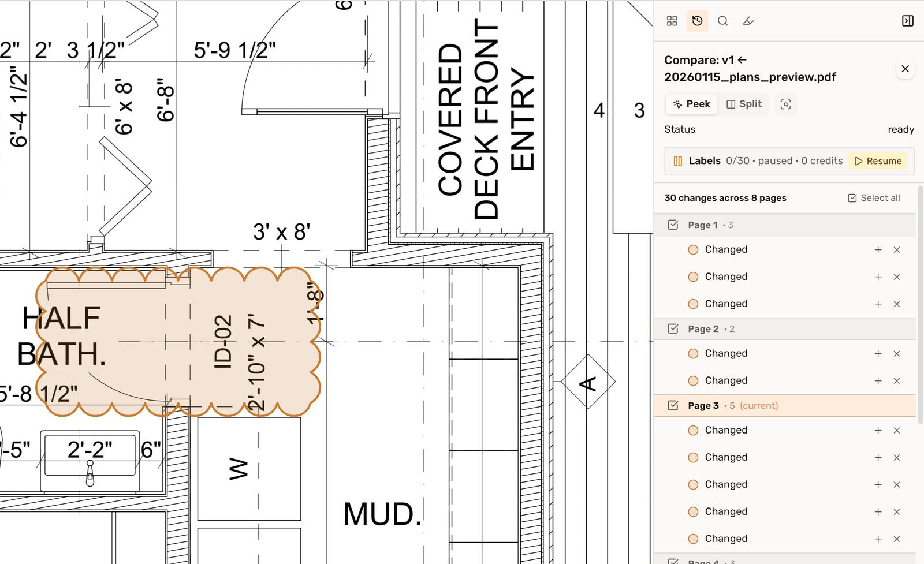Click the "ready" status value
This screenshot has height=564, width=924.
(x=901, y=129)
